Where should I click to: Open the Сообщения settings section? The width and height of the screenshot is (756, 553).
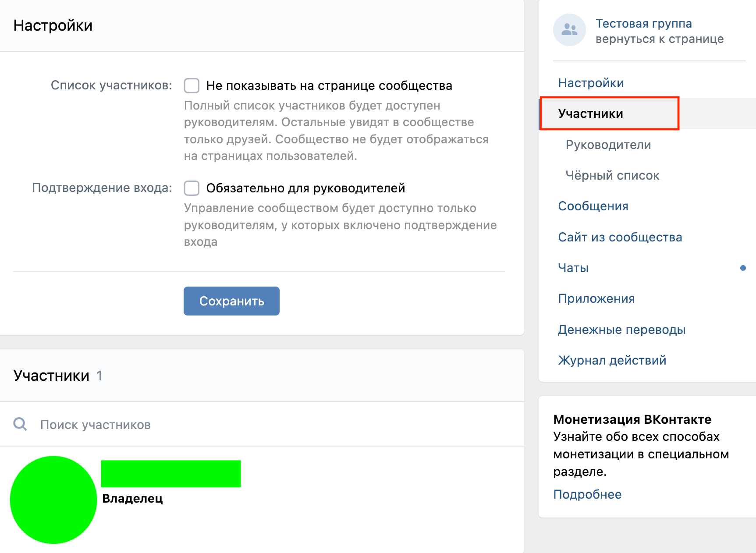tap(593, 206)
